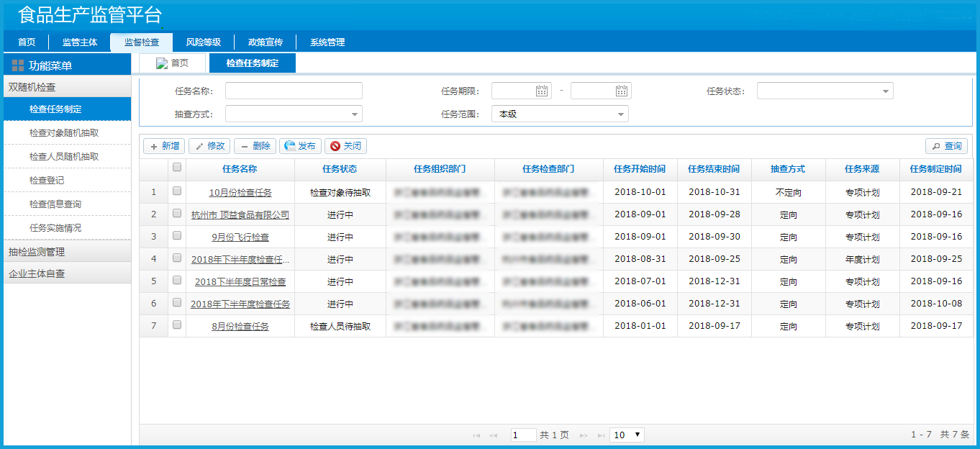This screenshot has height=449, width=980.
Task: Click the 查询 search magnifier button
Action: 946,146
